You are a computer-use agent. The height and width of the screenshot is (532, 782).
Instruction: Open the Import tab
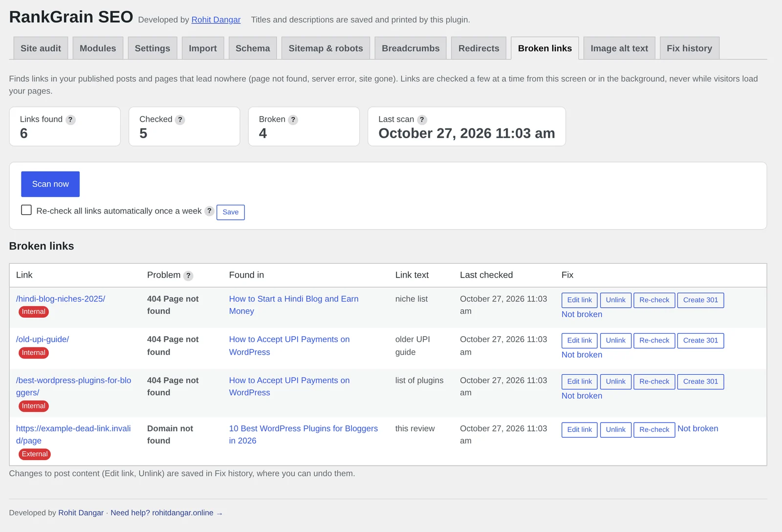(x=203, y=48)
